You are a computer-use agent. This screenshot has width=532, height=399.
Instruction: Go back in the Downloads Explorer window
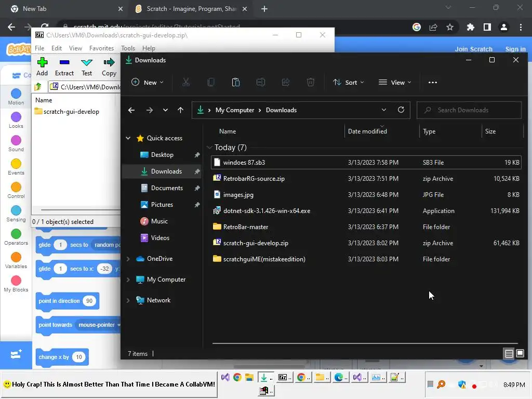click(x=131, y=110)
